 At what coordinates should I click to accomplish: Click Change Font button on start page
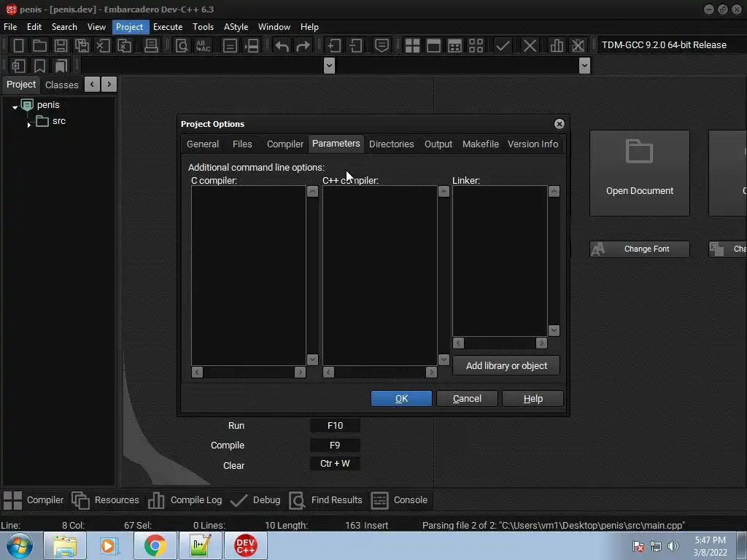pos(639,249)
